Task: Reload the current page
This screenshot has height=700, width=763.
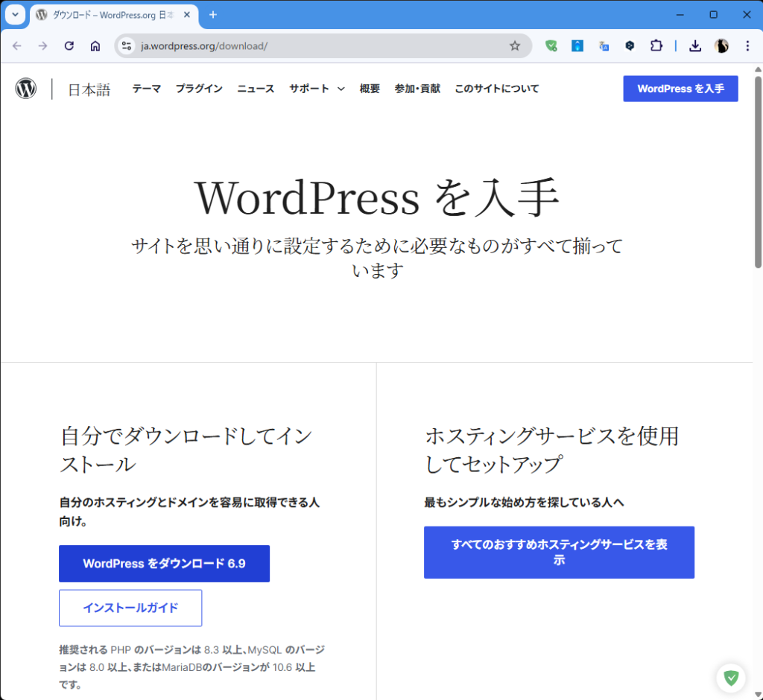Action: point(69,46)
